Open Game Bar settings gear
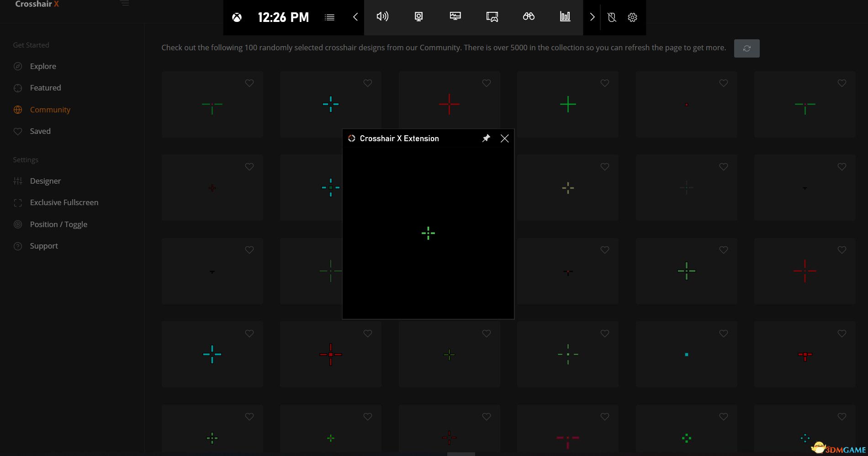 [x=632, y=17]
